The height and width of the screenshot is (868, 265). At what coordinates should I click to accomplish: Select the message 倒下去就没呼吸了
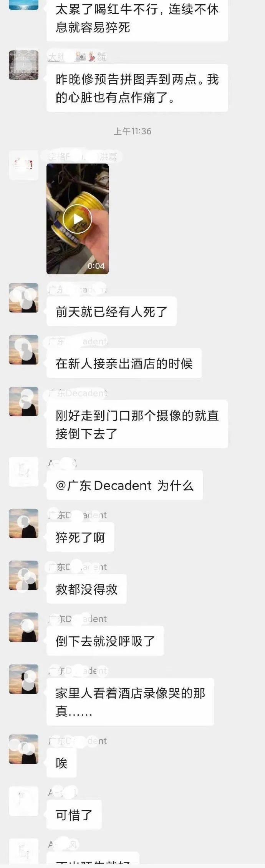point(105,641)
